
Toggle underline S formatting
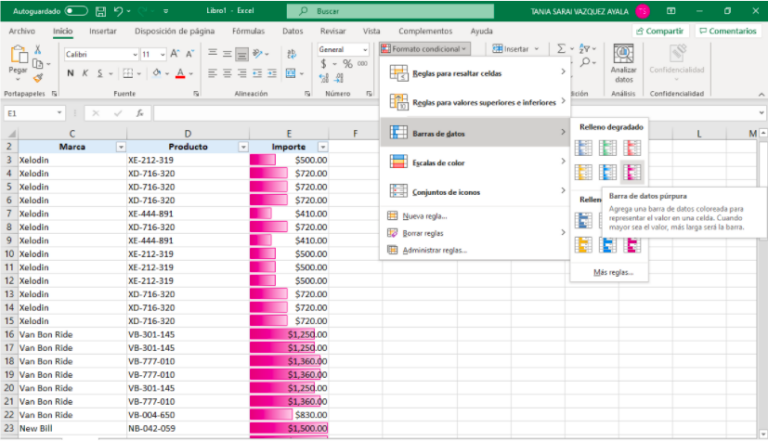pos(100,74)
